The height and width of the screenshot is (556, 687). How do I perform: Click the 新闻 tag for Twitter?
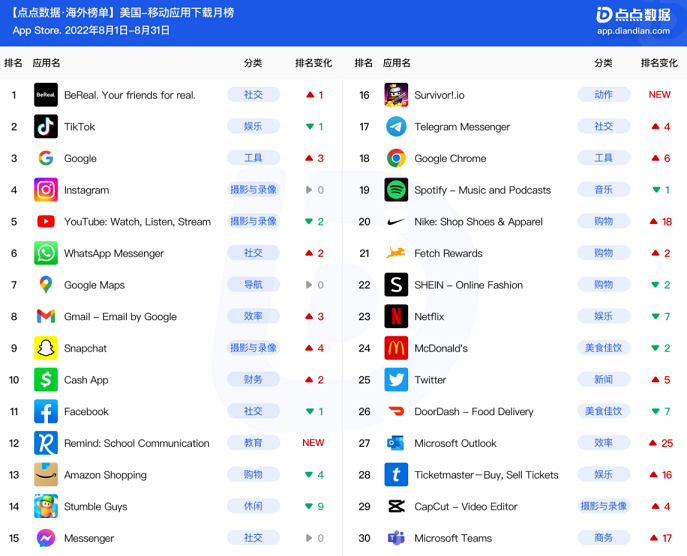click(x=604, y=380)
